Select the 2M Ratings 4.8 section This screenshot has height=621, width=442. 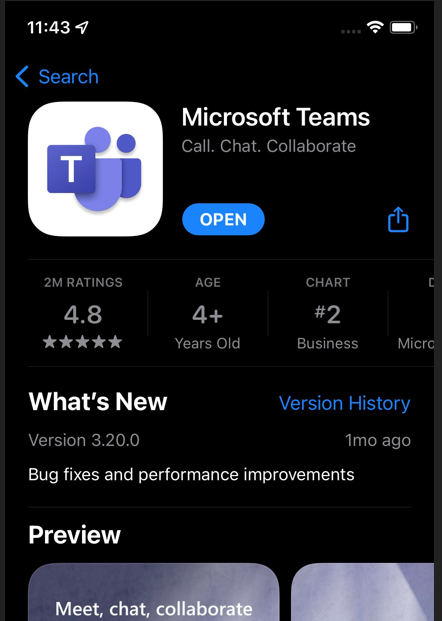click(x=83, y=313)
